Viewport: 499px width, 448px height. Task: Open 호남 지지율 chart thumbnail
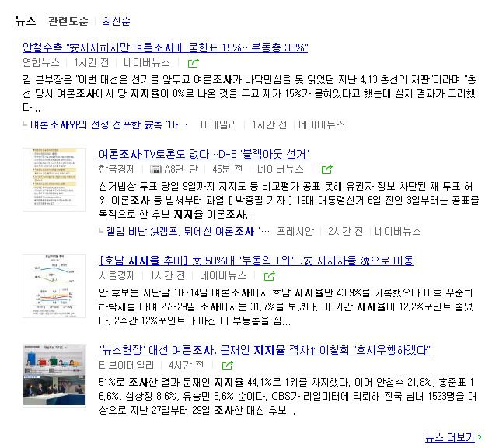(54, 286)
